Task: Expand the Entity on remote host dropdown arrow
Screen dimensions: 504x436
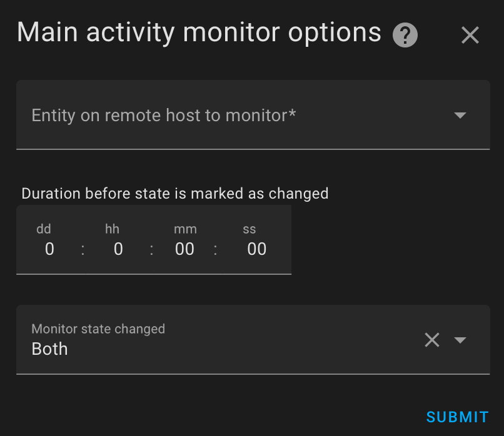Action: pos(460,116)
